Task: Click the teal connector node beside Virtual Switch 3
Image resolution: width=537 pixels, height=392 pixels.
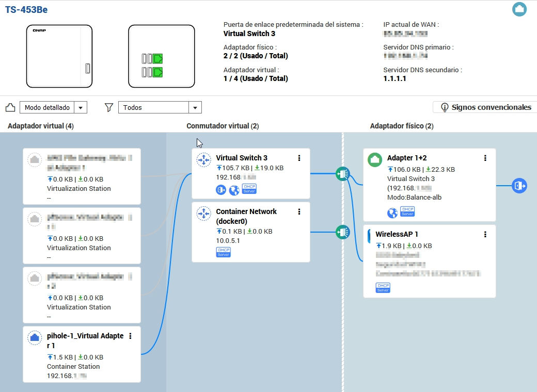Action: (x=342, y=174)
